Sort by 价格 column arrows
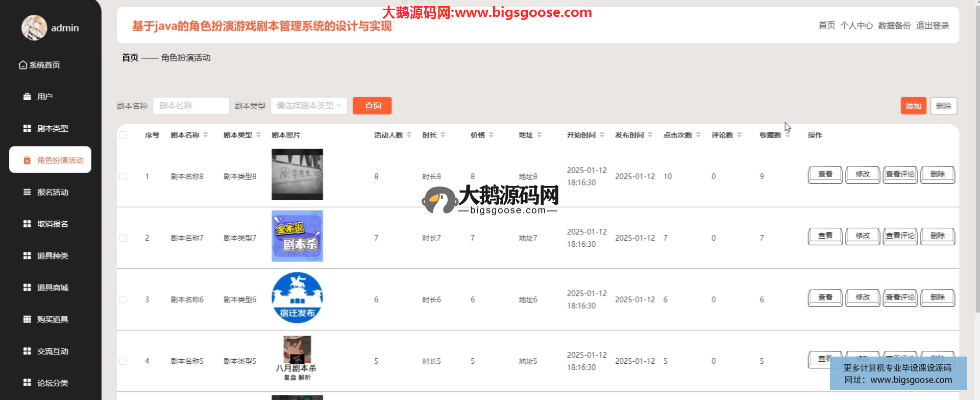The width and height of the screenshot is (980, 400). [491, 135]
